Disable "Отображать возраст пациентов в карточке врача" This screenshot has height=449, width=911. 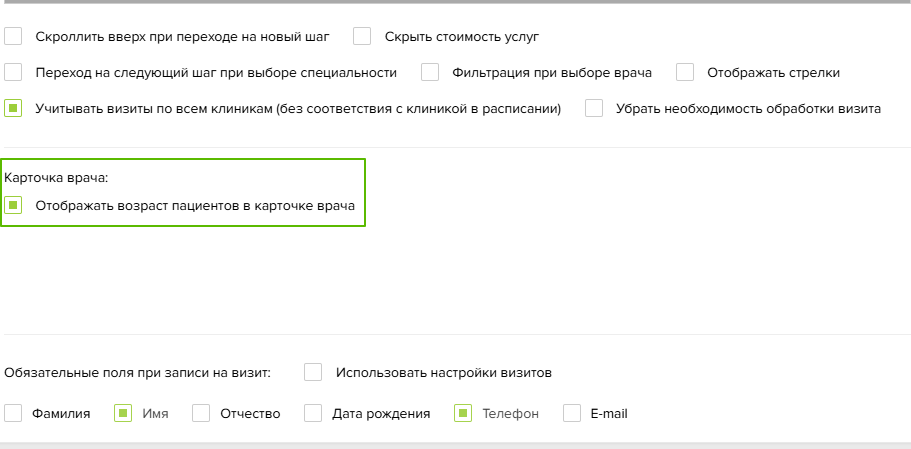(13, 205)
